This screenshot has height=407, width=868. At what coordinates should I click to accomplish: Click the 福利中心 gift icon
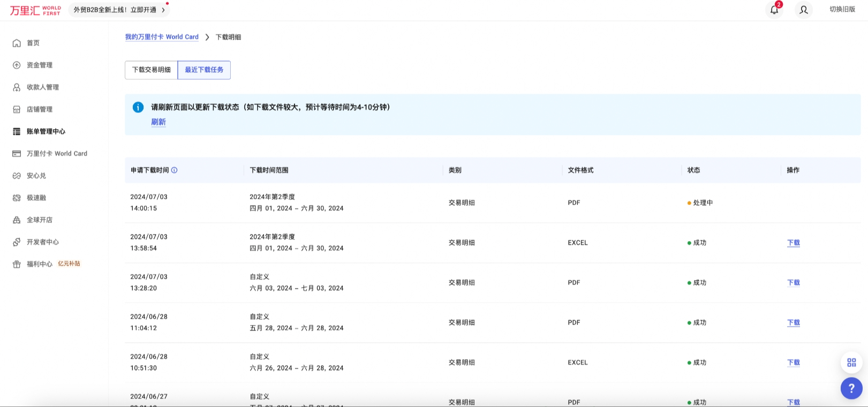point(17,264)
